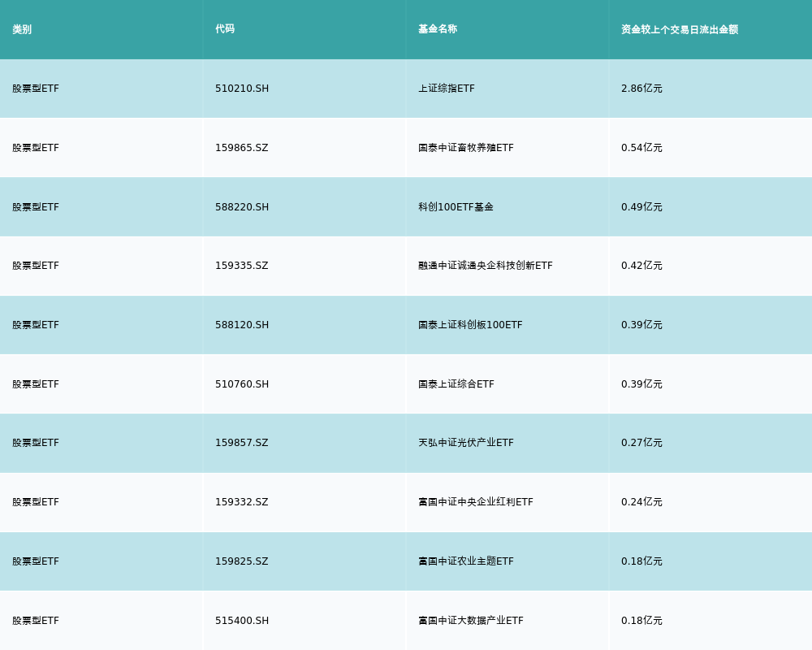Click fund 科创100ETF基金

456,207
